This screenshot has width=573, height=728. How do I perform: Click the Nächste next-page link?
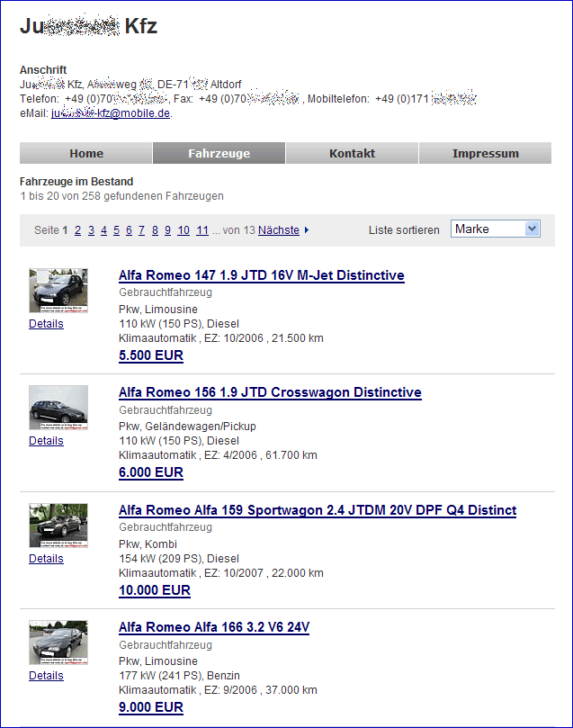(278, 230)
